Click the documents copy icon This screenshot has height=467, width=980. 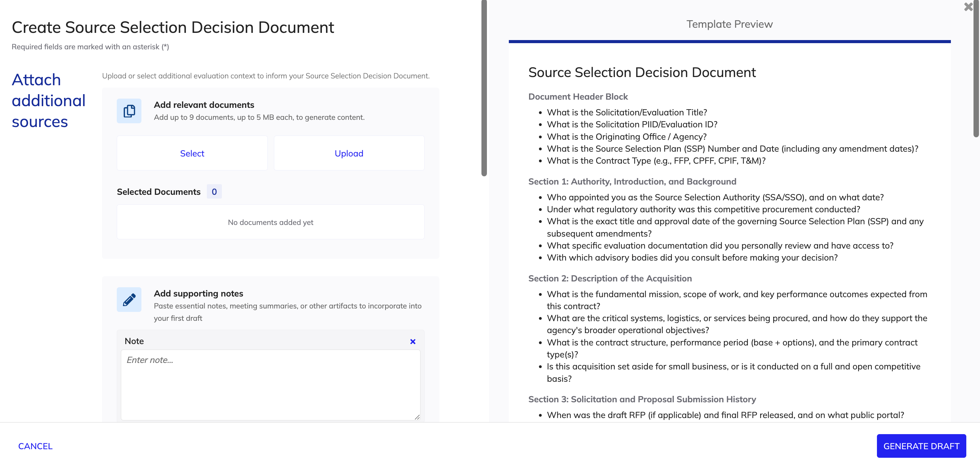coord(129,111)
